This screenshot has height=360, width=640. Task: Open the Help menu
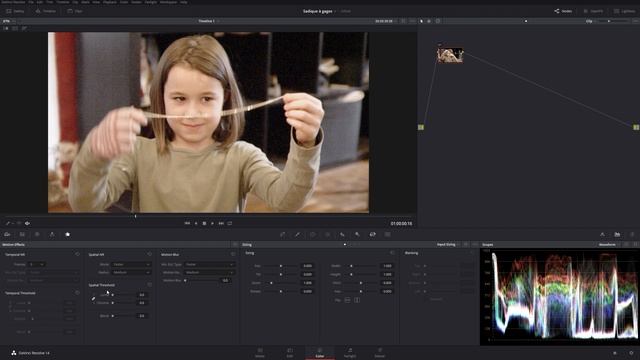184,2
